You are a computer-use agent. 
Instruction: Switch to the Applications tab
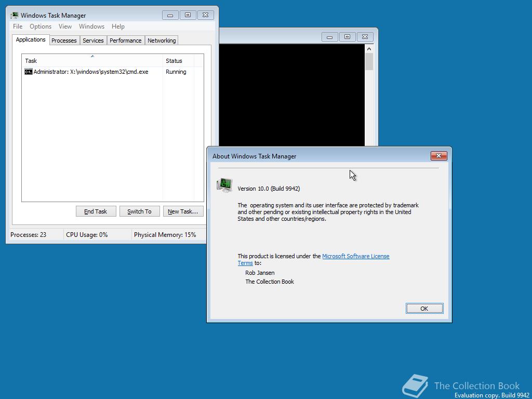click(x=31, y=39)
